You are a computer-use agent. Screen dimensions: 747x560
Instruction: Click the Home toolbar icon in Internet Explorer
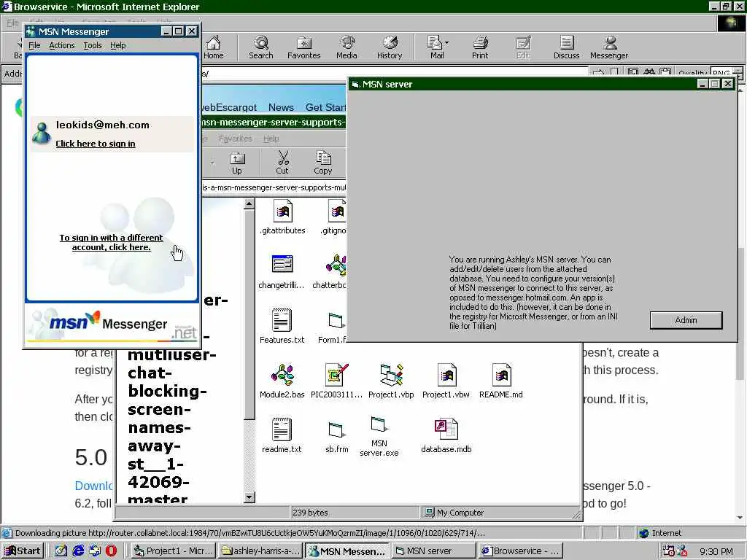tap(214, 47)
